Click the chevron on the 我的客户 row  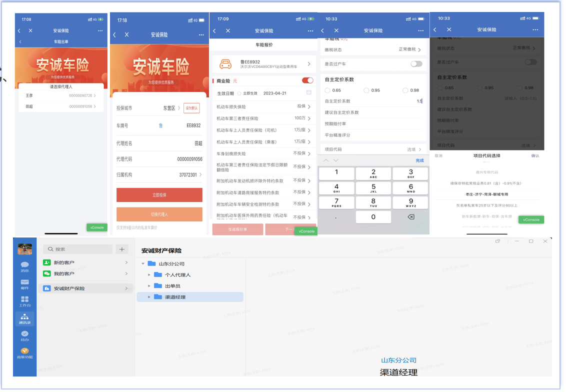point(126,273)
